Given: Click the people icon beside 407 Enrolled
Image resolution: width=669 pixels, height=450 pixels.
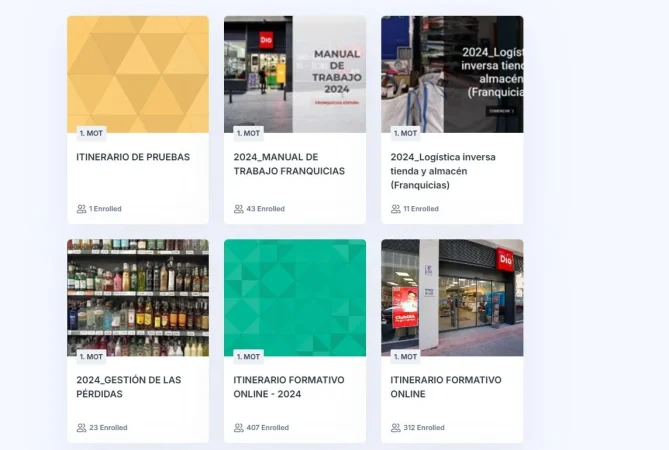Looking at the screenshot, I should point(239,427).
